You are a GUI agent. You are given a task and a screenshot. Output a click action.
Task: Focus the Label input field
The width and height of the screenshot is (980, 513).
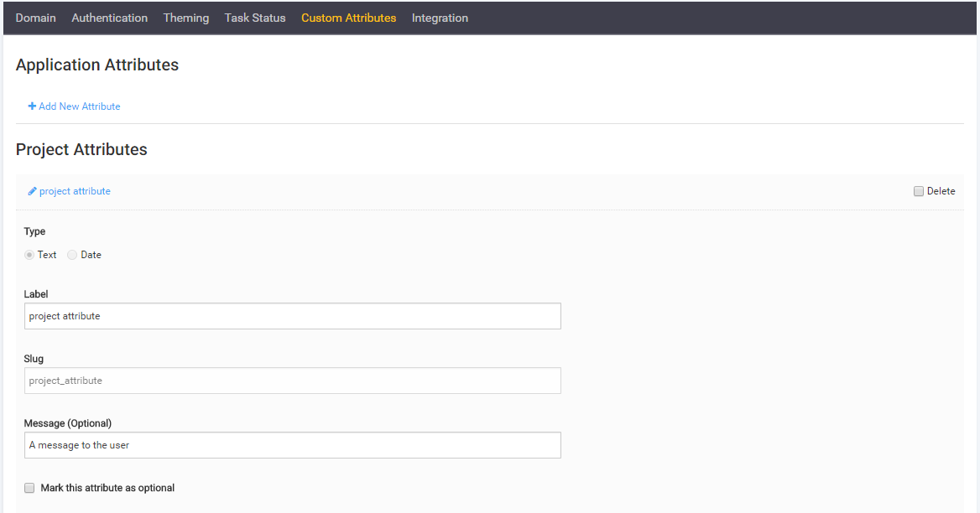tap(292, 316)
